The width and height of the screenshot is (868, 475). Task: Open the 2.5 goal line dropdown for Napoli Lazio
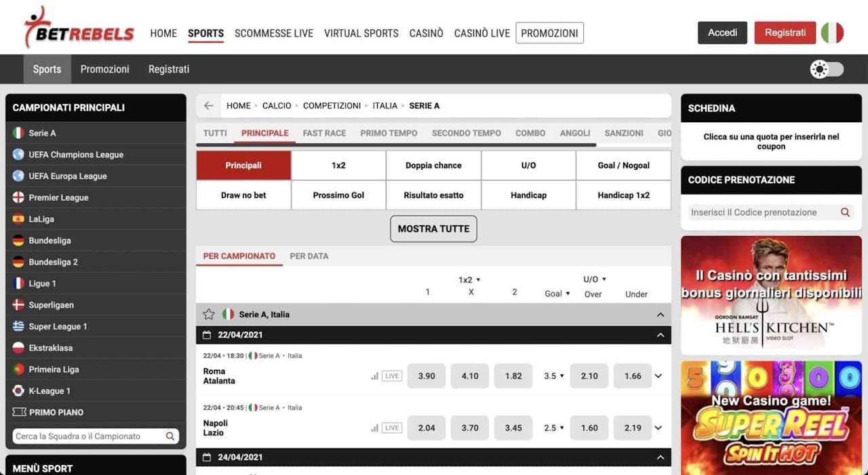pos(554,428)
